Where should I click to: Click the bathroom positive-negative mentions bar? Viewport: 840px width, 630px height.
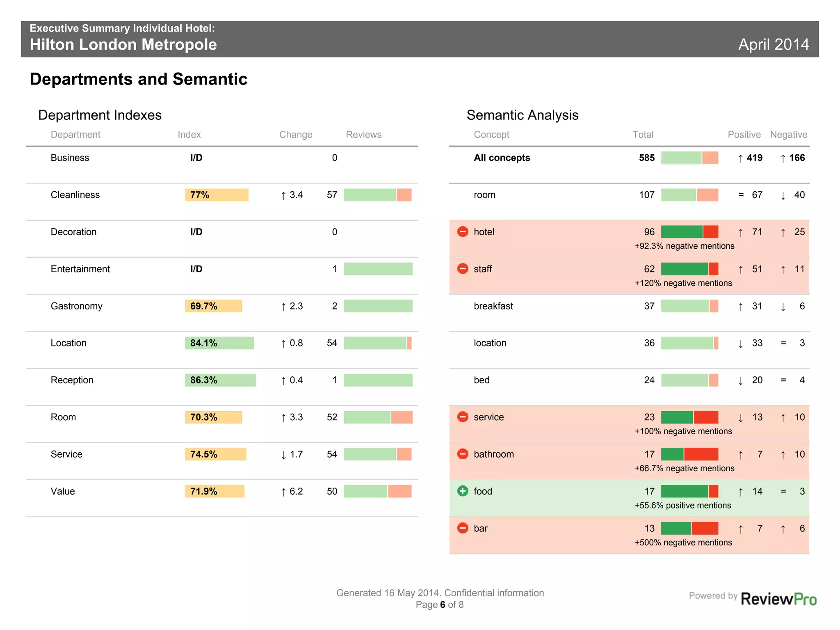689,454
